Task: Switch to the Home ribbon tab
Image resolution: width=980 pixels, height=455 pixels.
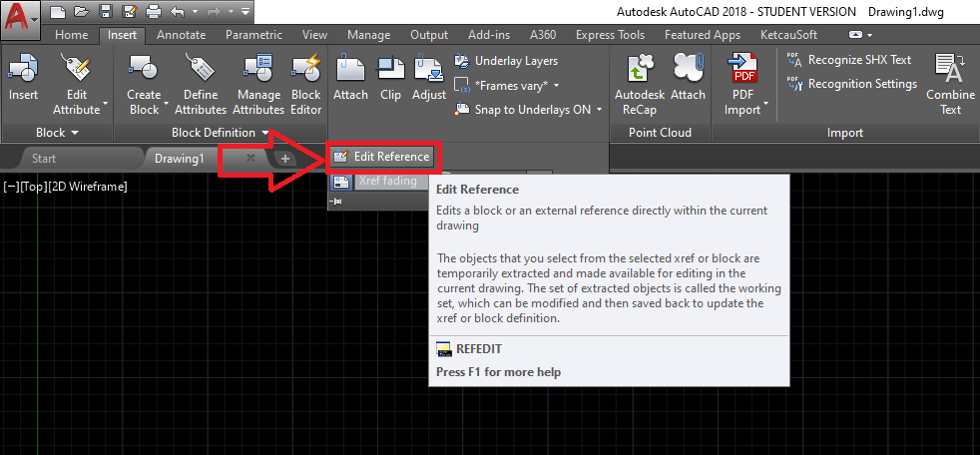Action: [71, 35]
